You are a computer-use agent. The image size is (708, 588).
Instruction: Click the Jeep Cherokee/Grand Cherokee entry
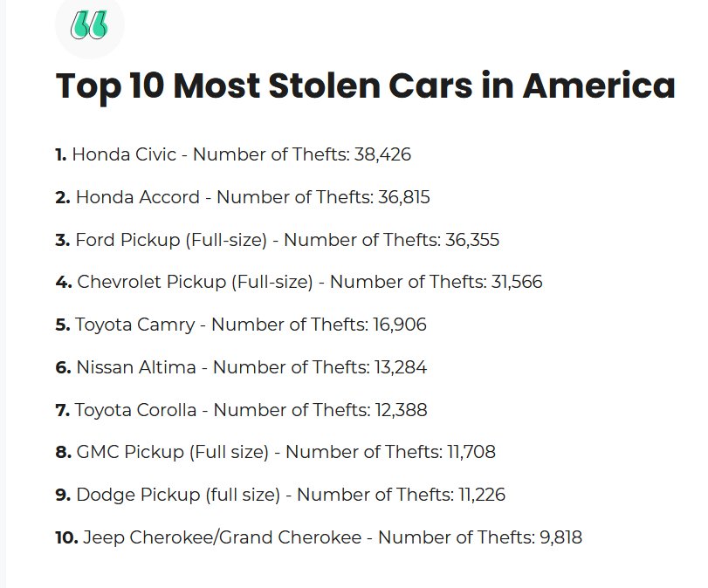[319, 537]
